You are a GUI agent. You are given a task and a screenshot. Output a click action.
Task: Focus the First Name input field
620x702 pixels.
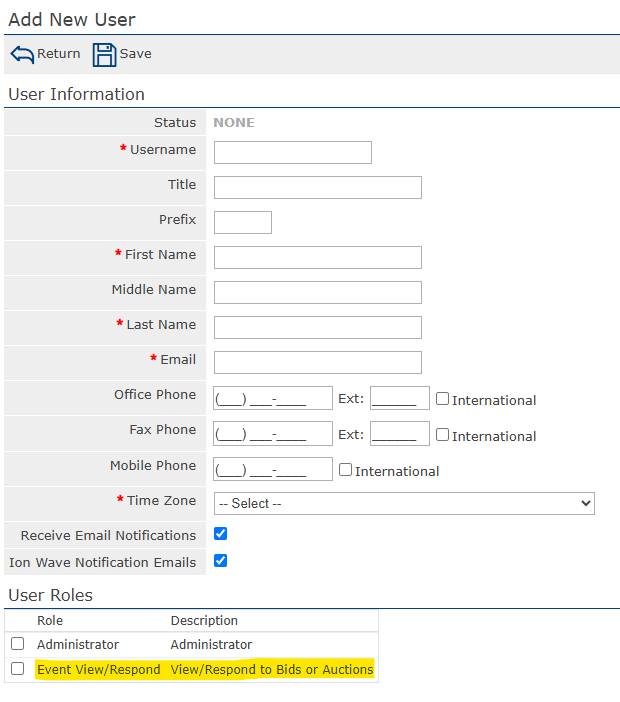point(318,257)
